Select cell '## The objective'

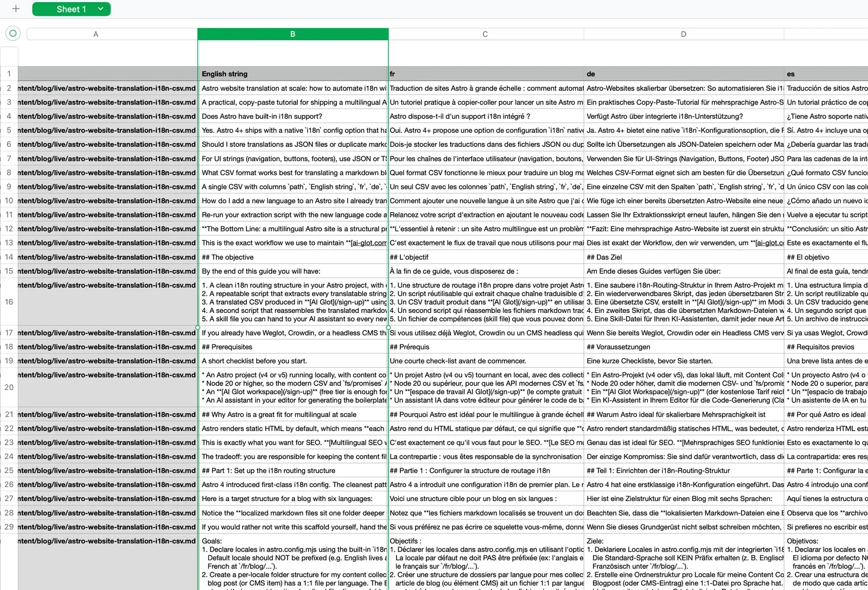(x=293, y=257)
